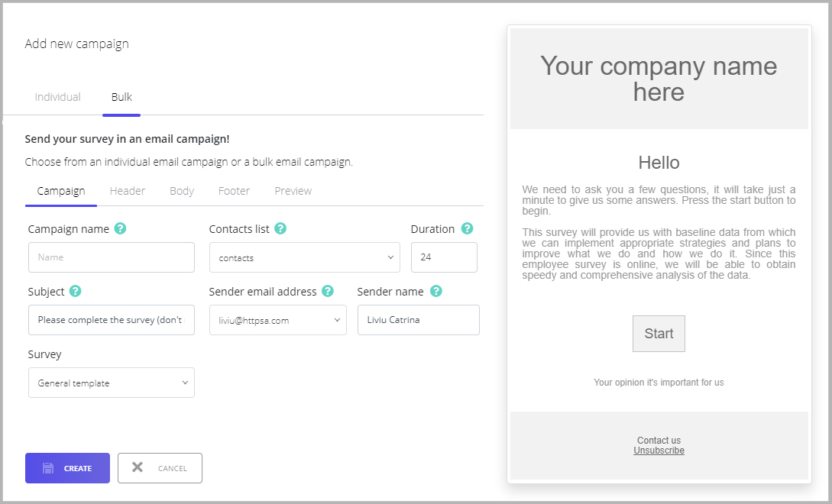Select the Bulk tab
The height and width of the screenshot is (504, 832).
click(121, 97)
